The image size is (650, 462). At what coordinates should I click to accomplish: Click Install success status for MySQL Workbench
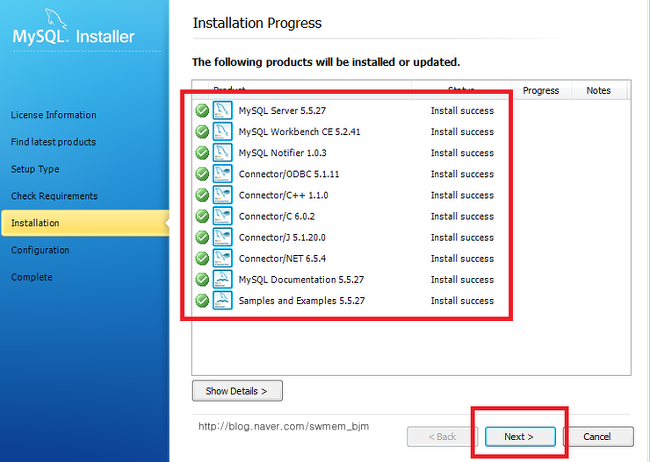462,132
